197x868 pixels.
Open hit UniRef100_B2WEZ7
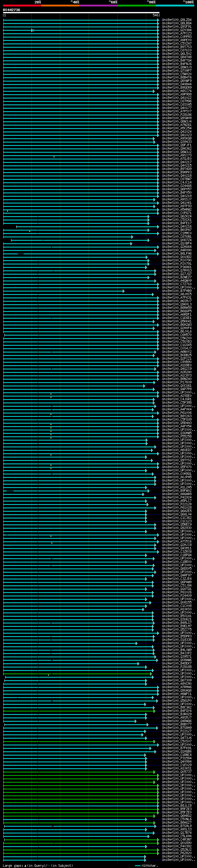(x=176, y=277)
